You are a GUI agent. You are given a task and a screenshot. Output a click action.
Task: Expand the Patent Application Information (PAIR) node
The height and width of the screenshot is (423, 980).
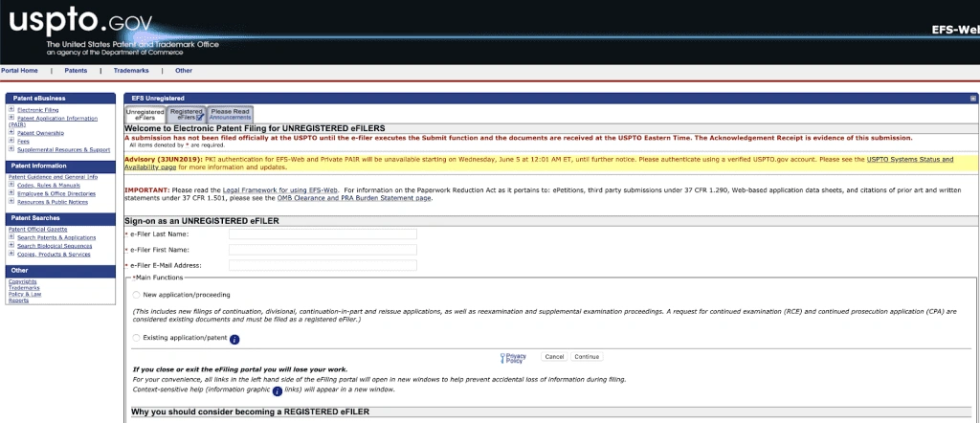[11, 118]
